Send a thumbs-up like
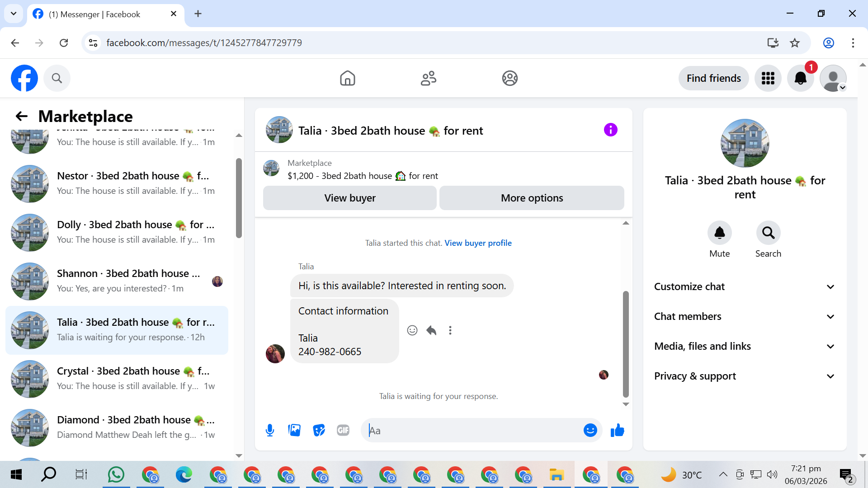Screen dimensions: 868x488 [617, 430]
